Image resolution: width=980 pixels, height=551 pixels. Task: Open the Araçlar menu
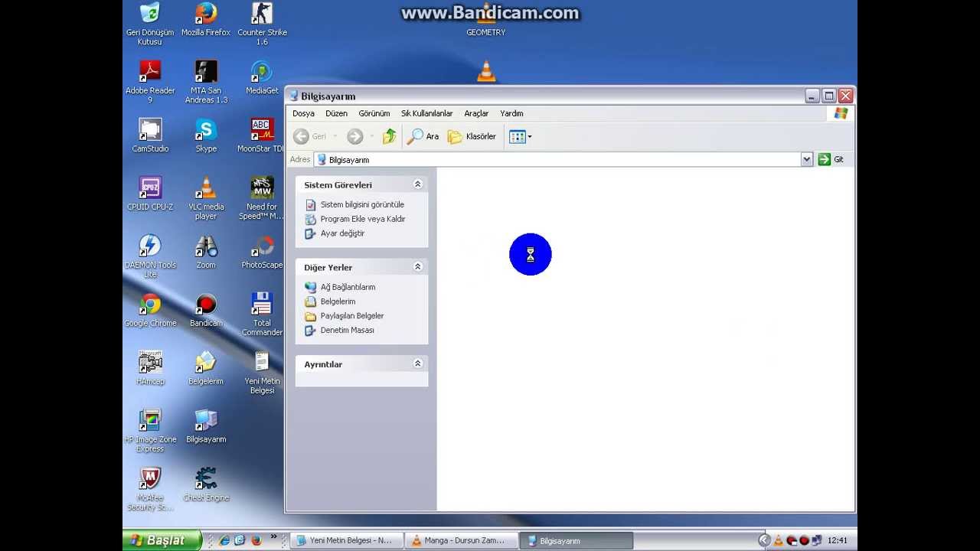(x=476, y=113)
